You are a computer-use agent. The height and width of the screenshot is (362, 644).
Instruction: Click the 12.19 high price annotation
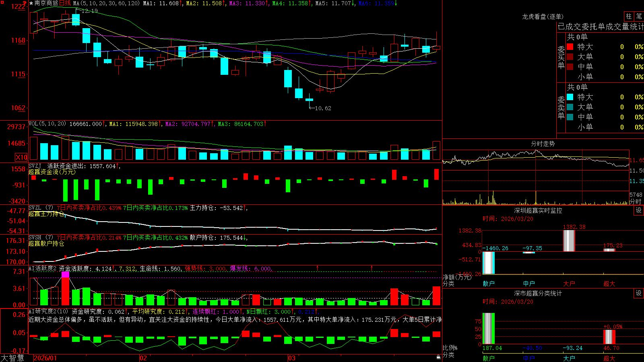coord(89,11)
